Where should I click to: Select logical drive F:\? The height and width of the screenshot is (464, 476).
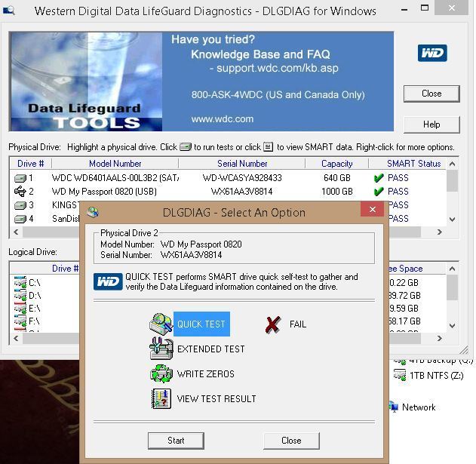(28, 321)
